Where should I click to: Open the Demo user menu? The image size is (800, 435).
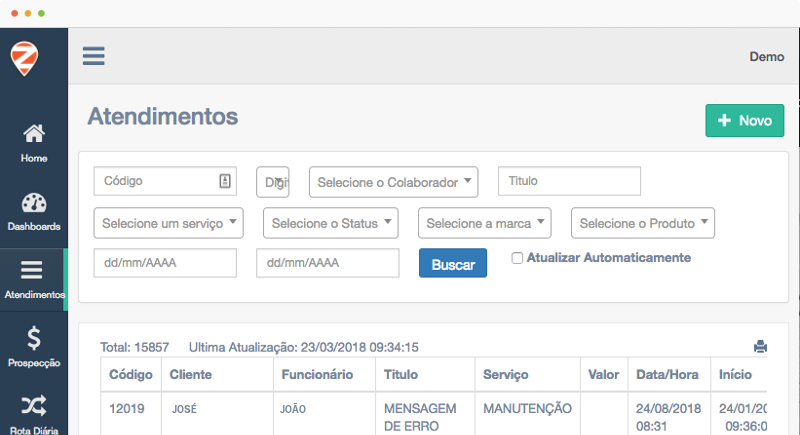coord(766,57)
